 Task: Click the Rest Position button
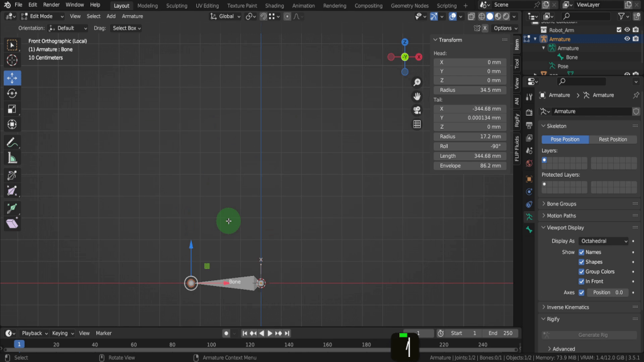point(613,140)
